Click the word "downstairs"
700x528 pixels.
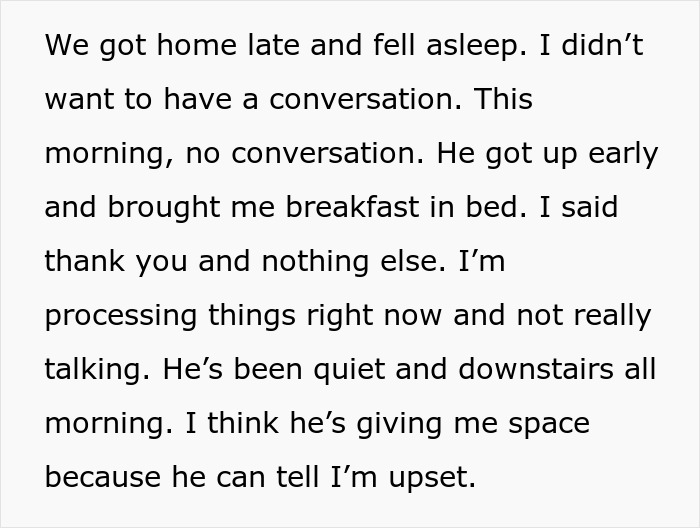[536, 370]
